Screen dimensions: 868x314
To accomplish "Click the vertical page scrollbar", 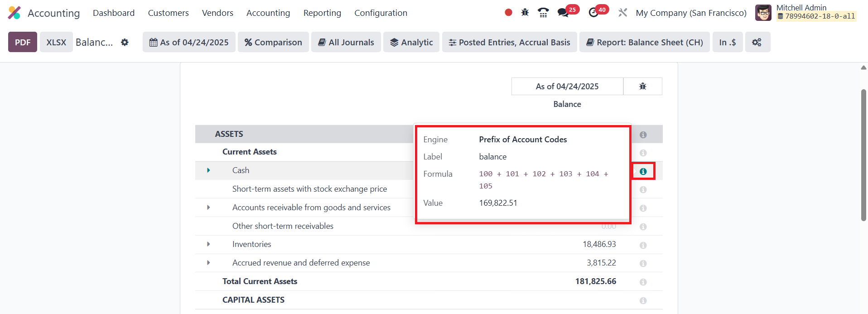I will [x=863, y=155].
